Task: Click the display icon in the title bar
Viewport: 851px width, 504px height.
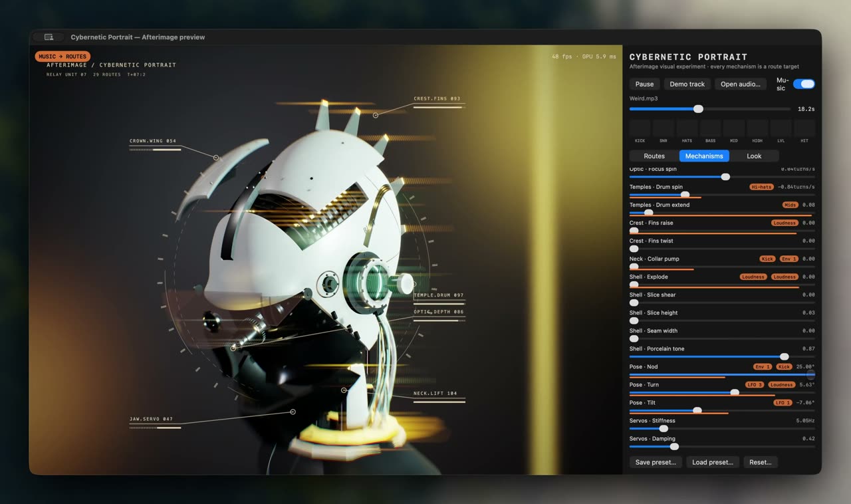Action: coord(49,37)
